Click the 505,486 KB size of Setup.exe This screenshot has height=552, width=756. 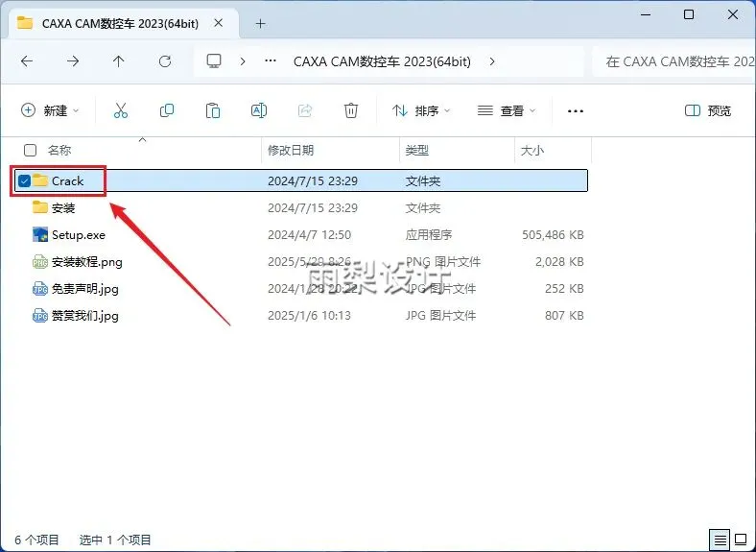[553, 235]
